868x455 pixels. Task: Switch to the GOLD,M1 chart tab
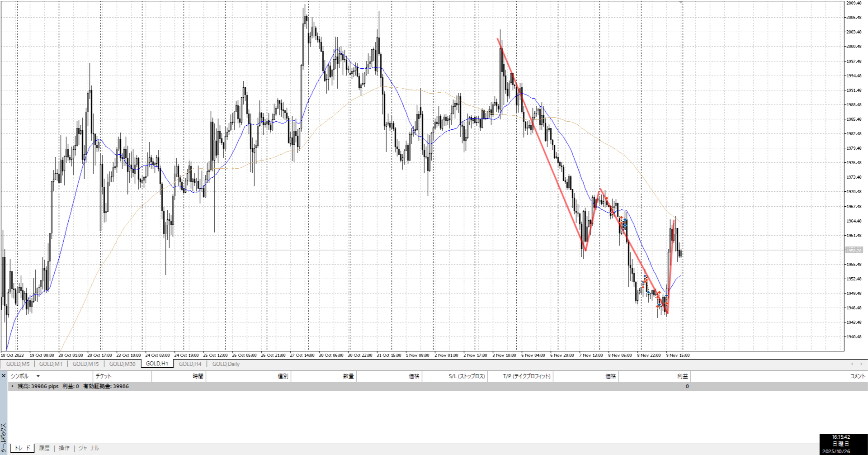(x=51, y=364)
